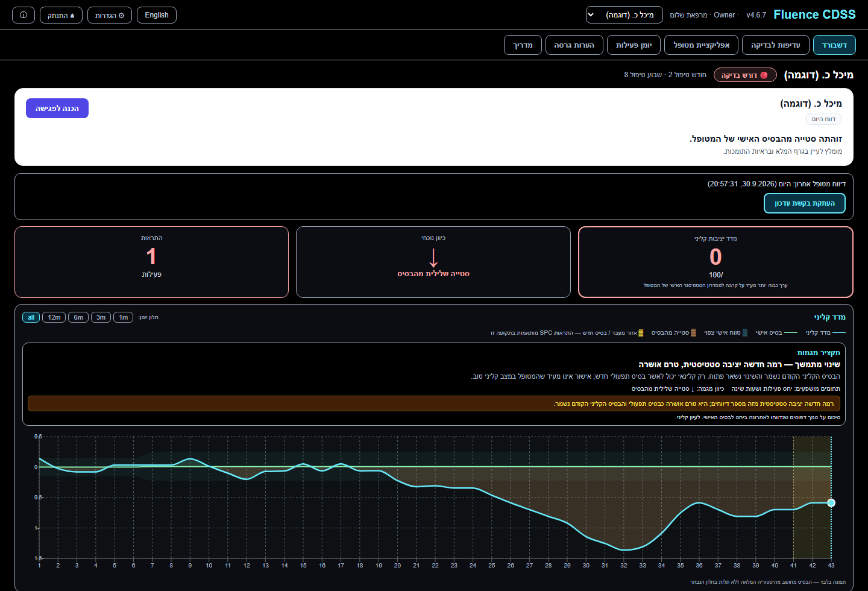
Task: Click the אזור מעבר legend swatch
Action: tap(641, 333)
